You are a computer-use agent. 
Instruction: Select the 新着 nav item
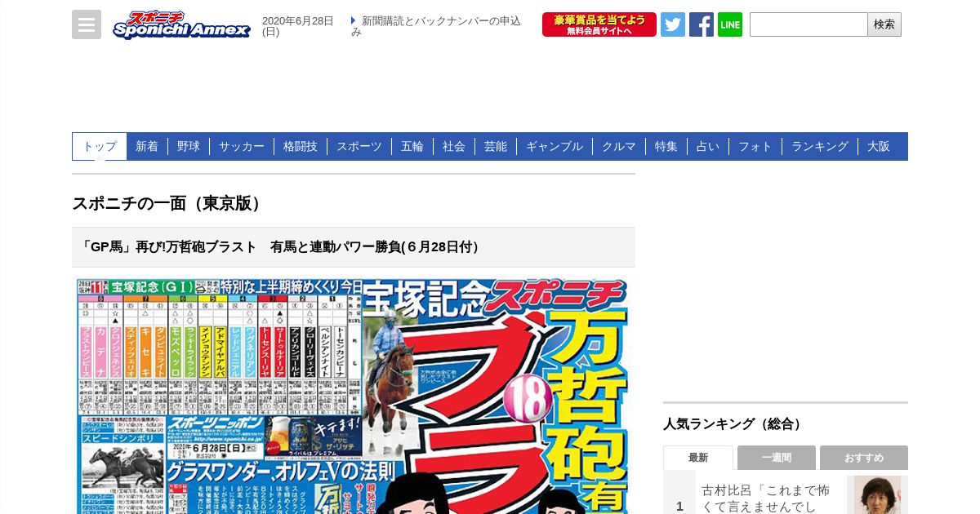coord(147,147)
